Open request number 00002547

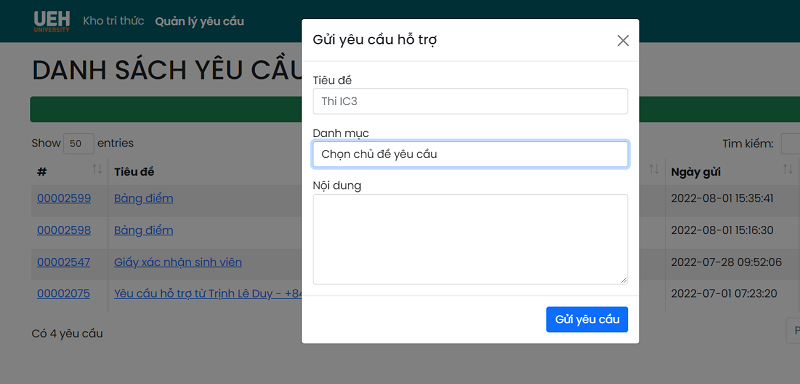[63, 262]
